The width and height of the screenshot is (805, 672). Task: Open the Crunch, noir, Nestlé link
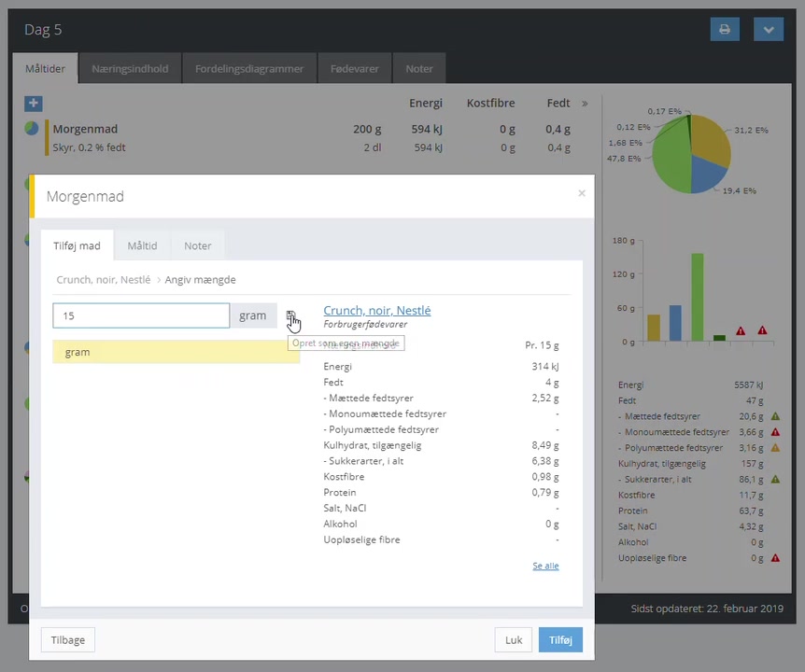pyautogui.click(x=376, y=311)
